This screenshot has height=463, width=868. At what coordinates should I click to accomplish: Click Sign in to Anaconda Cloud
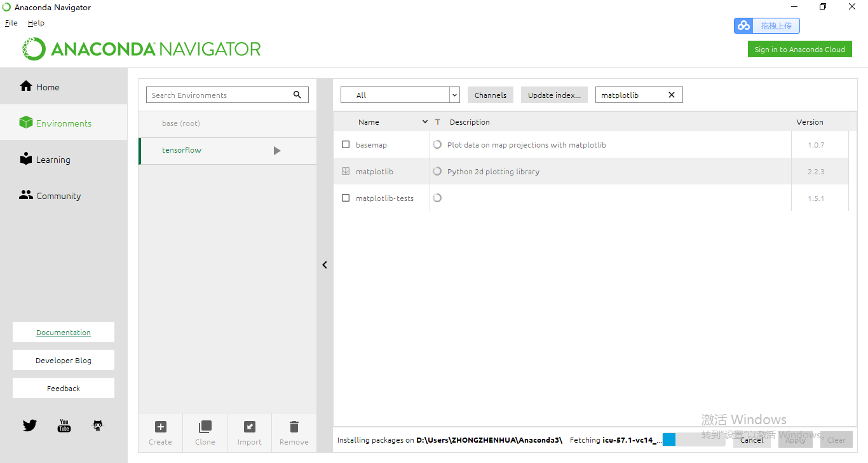pyautogui.click(x=799, y=50)
